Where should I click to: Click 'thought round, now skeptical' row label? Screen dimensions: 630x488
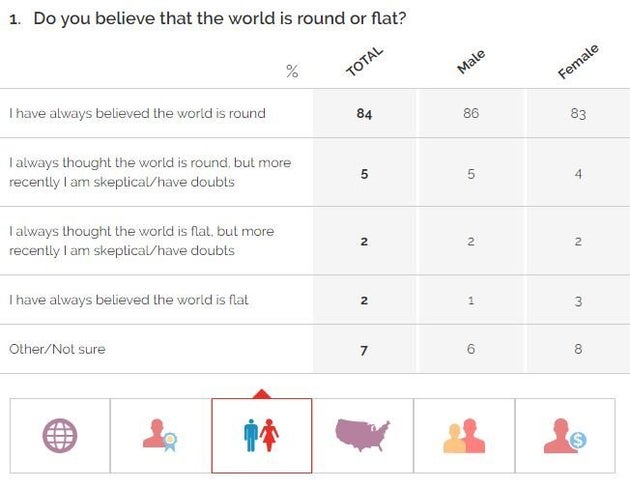point(150,172)
